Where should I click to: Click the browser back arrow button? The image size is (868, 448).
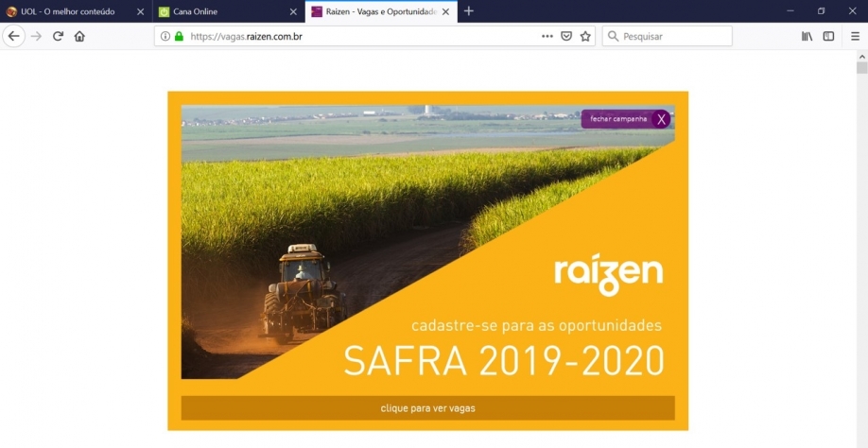click(13, 36)
